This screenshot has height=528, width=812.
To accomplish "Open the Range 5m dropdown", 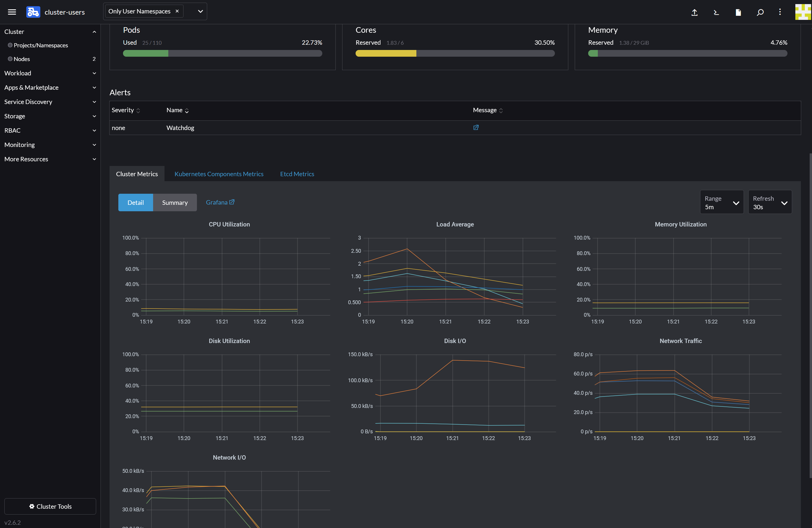I will 722,202.
